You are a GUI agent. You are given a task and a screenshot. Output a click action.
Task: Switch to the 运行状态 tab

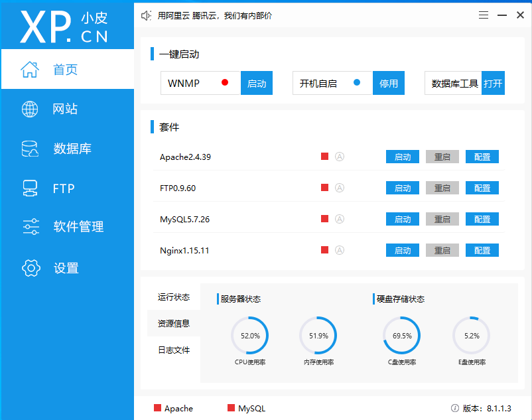[174, 297]
